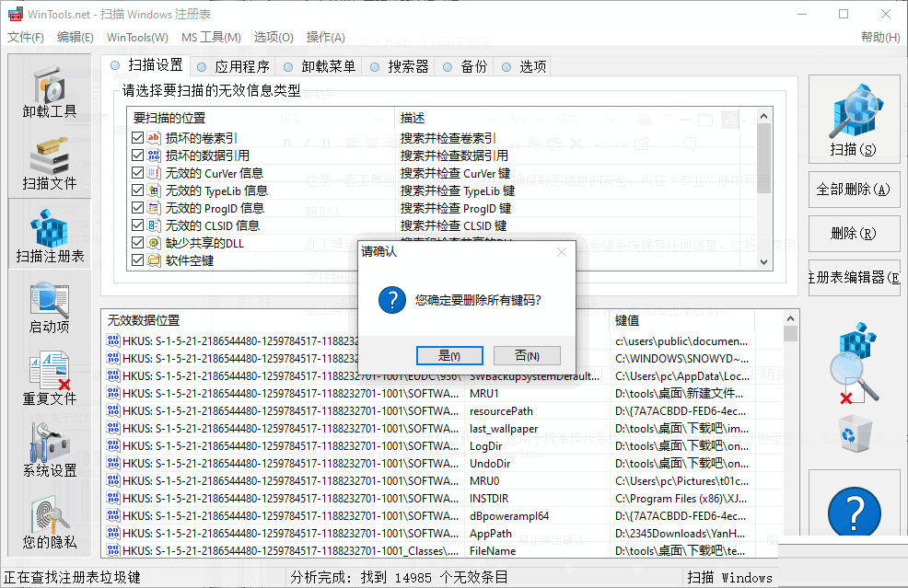Click the icon beside 无效的 CLSID 信息

tap(154, 225)
